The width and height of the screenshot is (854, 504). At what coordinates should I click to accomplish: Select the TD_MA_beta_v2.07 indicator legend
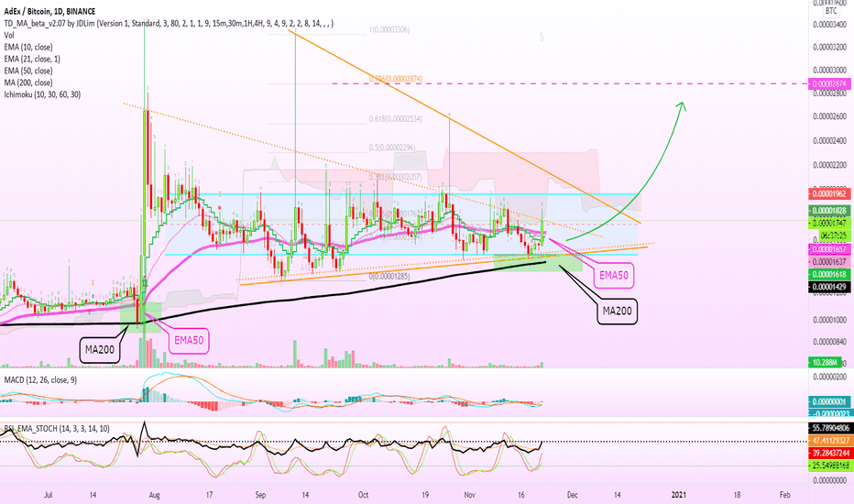[x=169, y=24]
